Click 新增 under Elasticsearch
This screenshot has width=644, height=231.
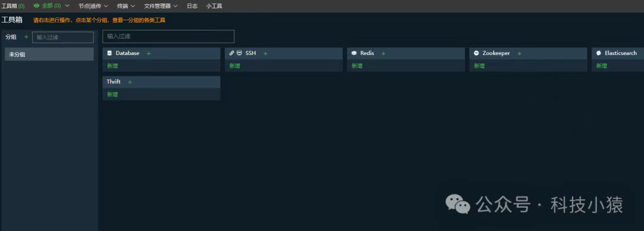click(x=602, y=66)
